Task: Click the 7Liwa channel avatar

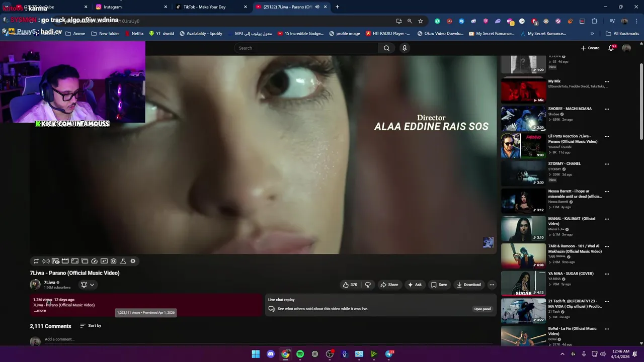Action: coord(35,285)
